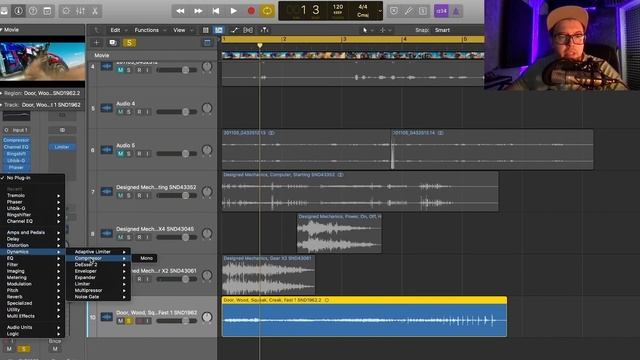Expand the Track inspector disclosure triangle

click(2, 105)
